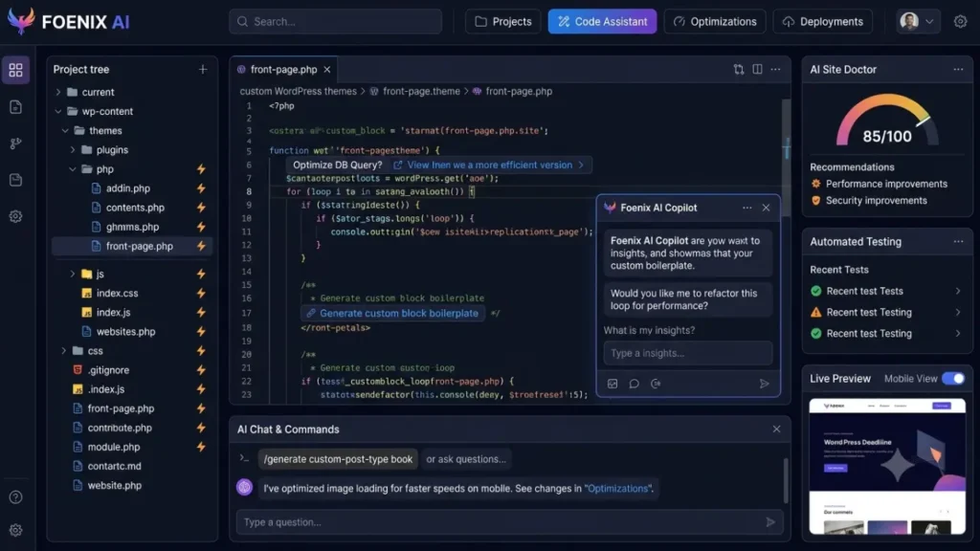Click the help question mark icon
The image size is (980, 551).
coord(15,497)
